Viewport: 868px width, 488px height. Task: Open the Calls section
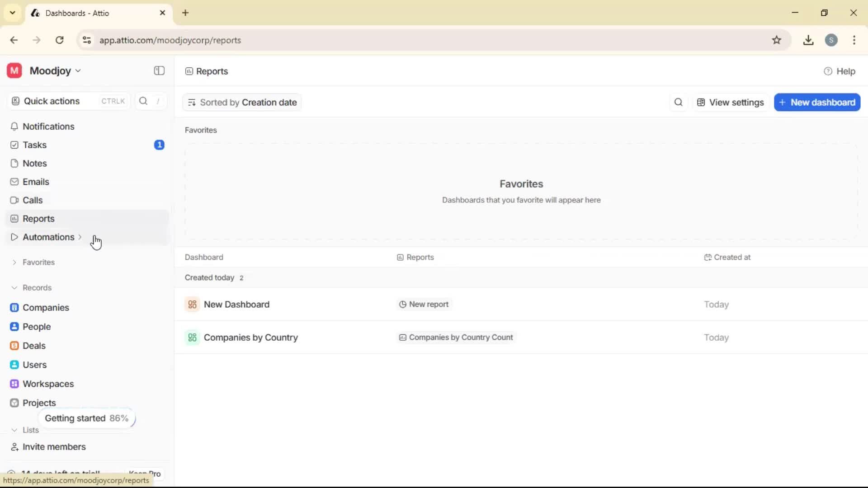32,200
